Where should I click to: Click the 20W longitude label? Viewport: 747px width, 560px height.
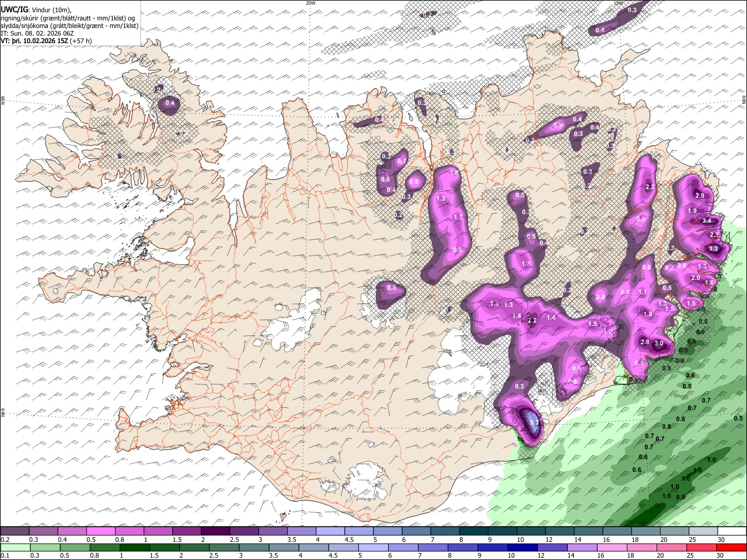[310, 3]
